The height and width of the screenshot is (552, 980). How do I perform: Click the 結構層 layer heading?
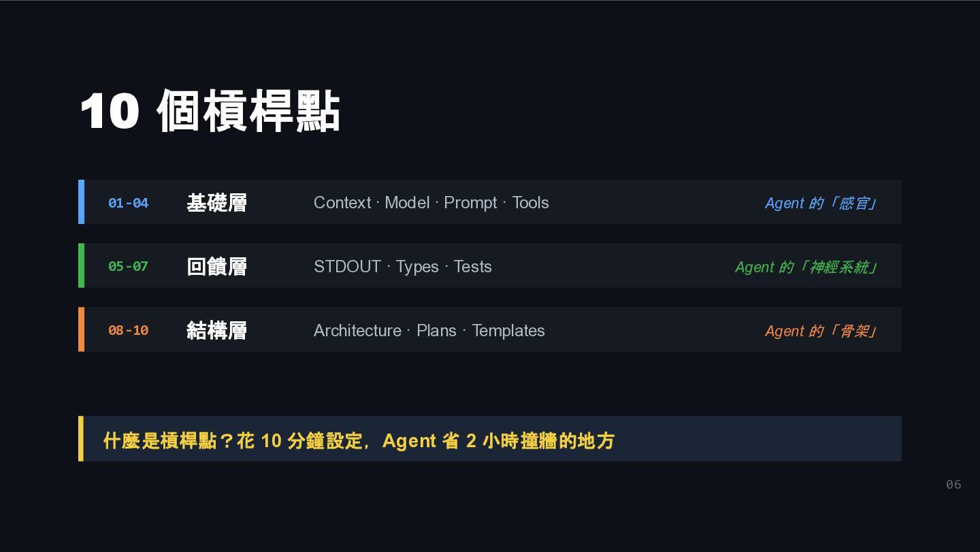tap(216, 330)
